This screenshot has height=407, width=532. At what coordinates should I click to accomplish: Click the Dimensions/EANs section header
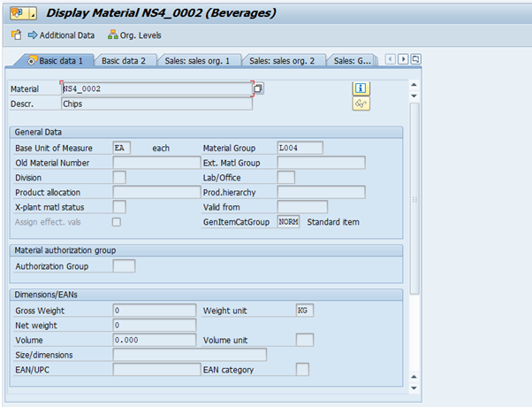206,295
